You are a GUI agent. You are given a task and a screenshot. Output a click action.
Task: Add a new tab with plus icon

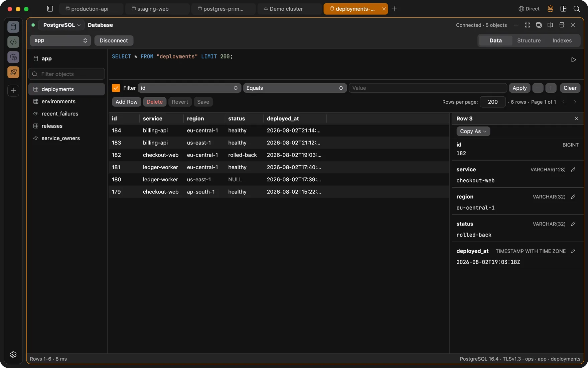coord(394,9)
